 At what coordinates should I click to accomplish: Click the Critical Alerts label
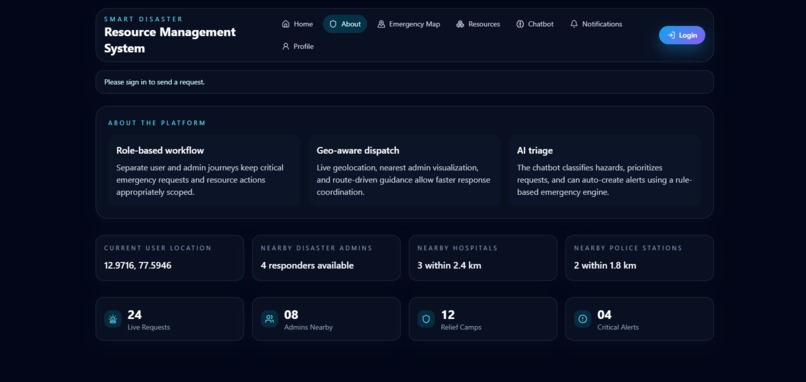tap(618, 328)
